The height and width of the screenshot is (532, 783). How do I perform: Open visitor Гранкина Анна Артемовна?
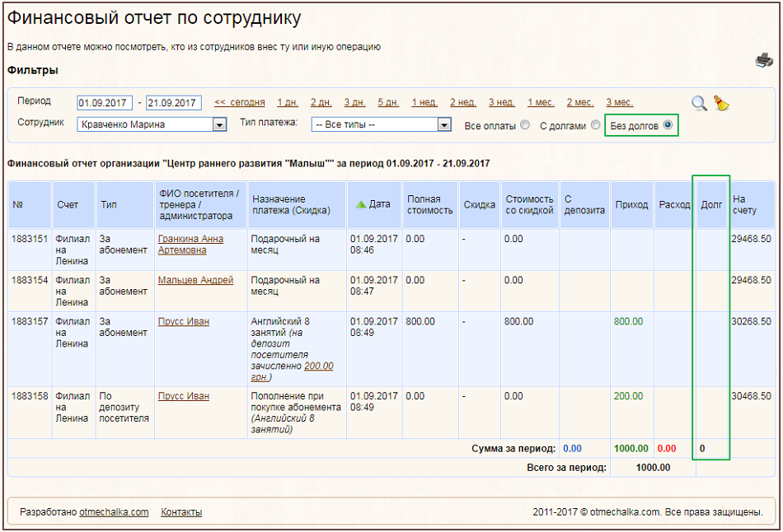190,245
